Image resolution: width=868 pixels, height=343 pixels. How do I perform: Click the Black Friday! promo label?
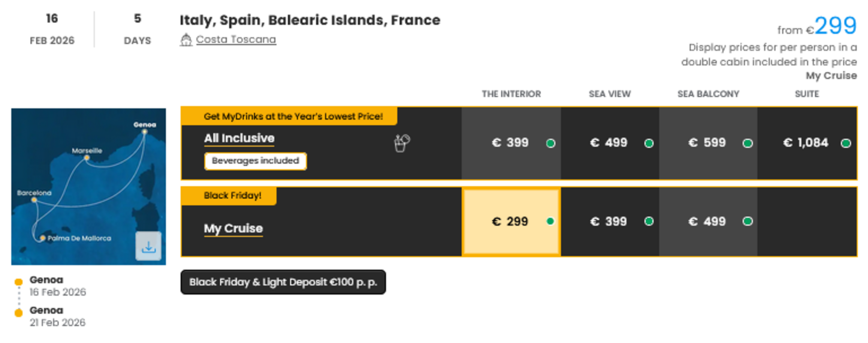click(x=232, y=196)
